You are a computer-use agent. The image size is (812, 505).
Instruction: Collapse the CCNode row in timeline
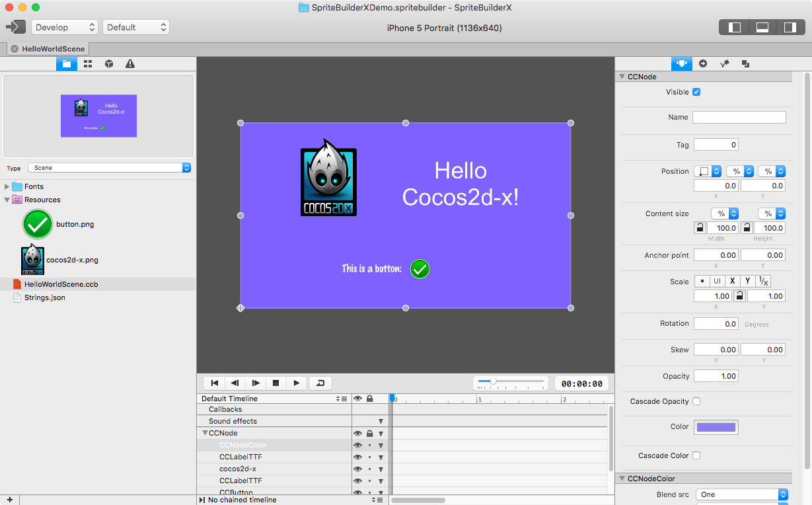click(x=205, y=433)
